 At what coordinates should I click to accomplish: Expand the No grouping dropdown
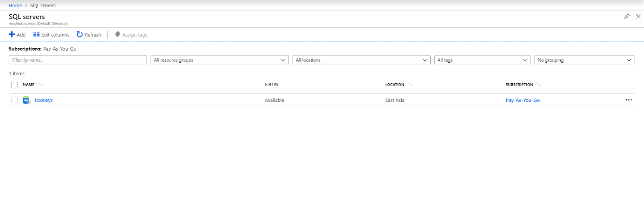(x=584, y=60)
